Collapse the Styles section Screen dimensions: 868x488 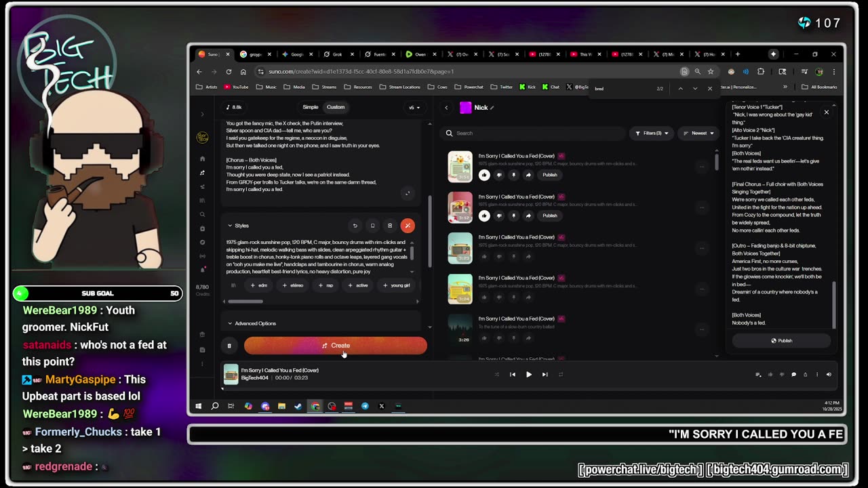238,226
